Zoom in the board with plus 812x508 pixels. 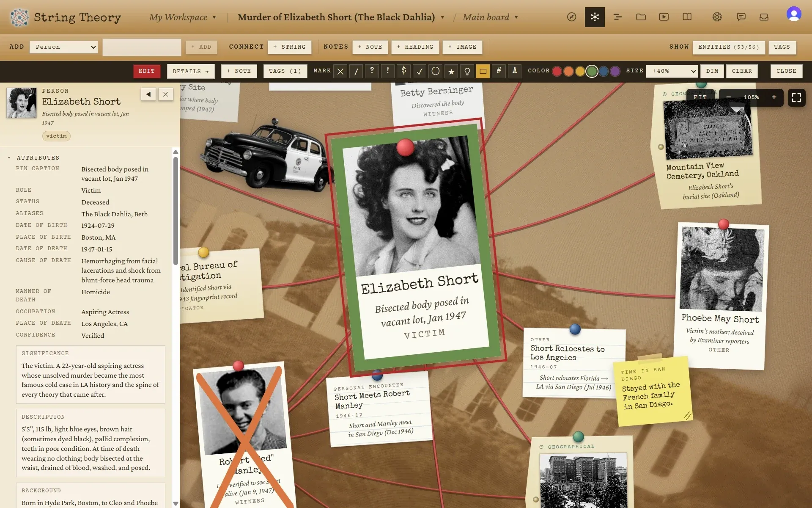[774, 97]
